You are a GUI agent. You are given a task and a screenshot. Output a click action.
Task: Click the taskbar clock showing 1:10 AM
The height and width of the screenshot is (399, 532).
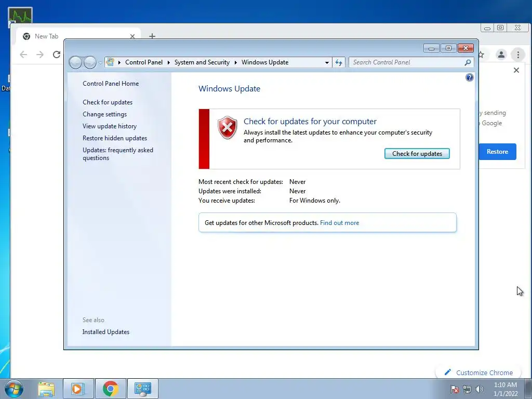(506, 389)
